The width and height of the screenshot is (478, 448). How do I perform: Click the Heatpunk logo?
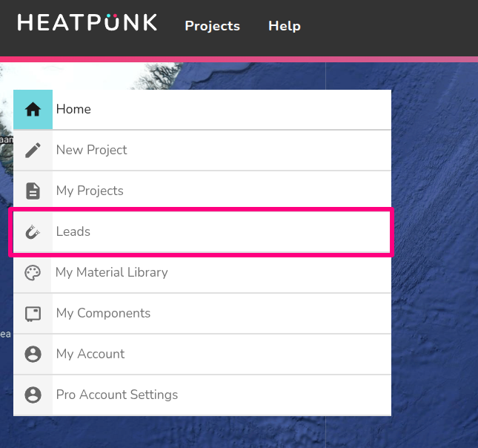pos(87,23)
